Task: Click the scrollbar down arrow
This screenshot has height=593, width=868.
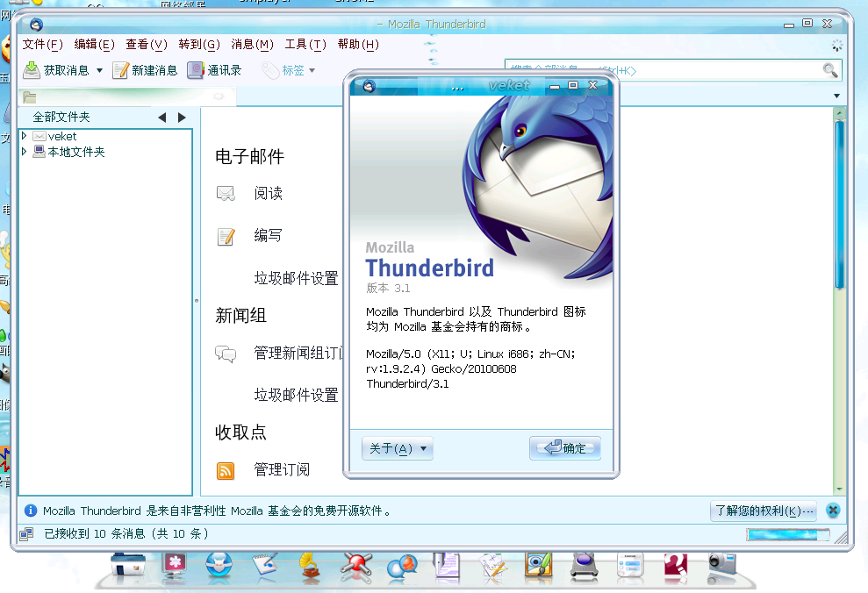Action: coord(839,489)
